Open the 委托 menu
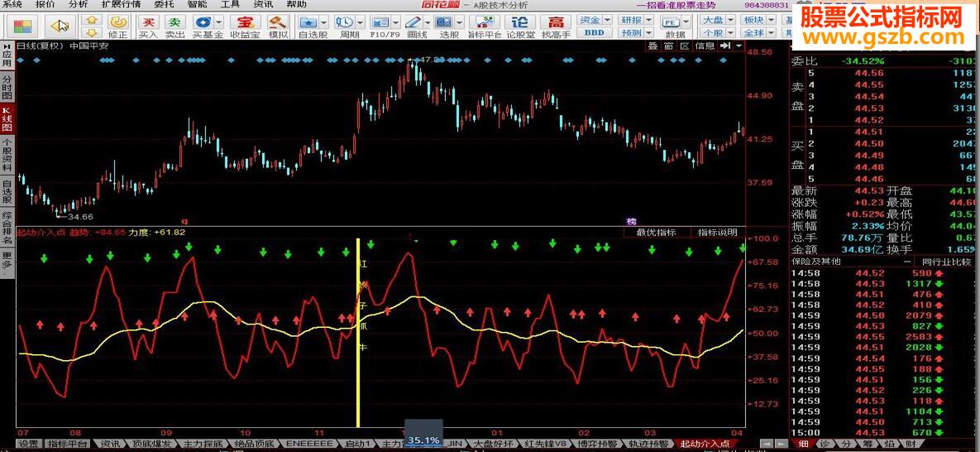 pyautogui.click(x=165, y=5)
